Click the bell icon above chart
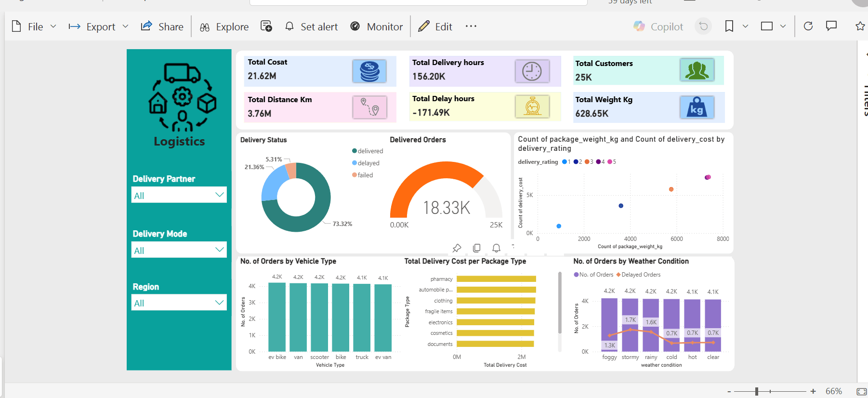The image size is (868, 398). point(496,248)
